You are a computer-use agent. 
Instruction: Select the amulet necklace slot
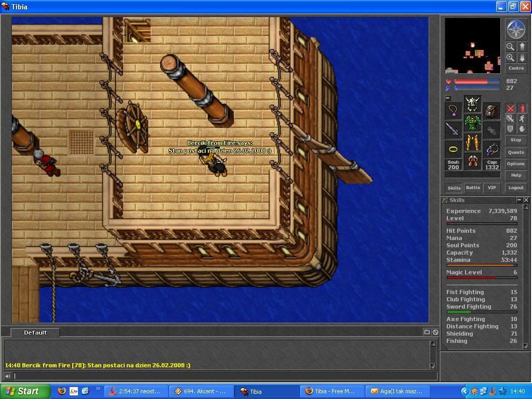pos(454,111)
